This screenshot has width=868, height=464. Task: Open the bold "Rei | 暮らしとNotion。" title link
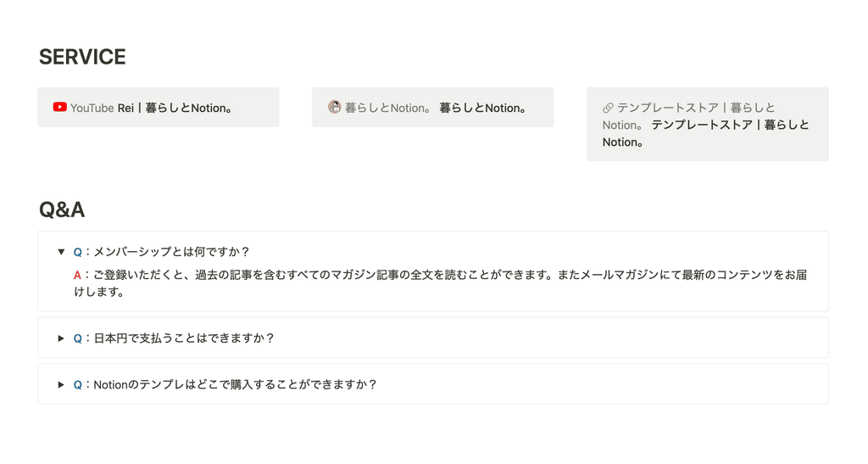pos(175,108)
